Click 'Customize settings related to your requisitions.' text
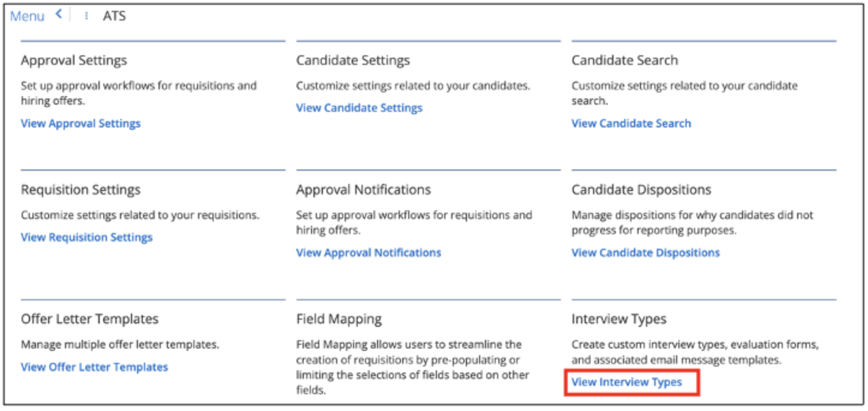 [x=140, y=215]
